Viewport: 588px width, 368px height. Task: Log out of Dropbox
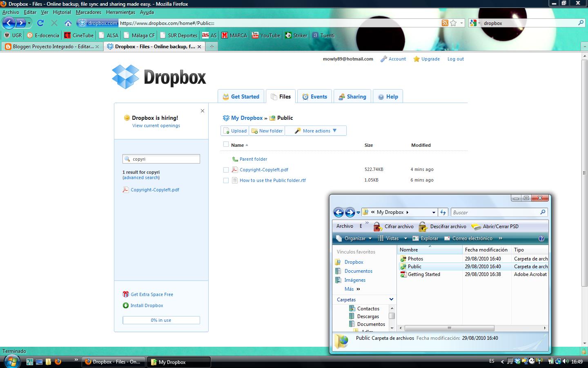click(x=455, y=59)
